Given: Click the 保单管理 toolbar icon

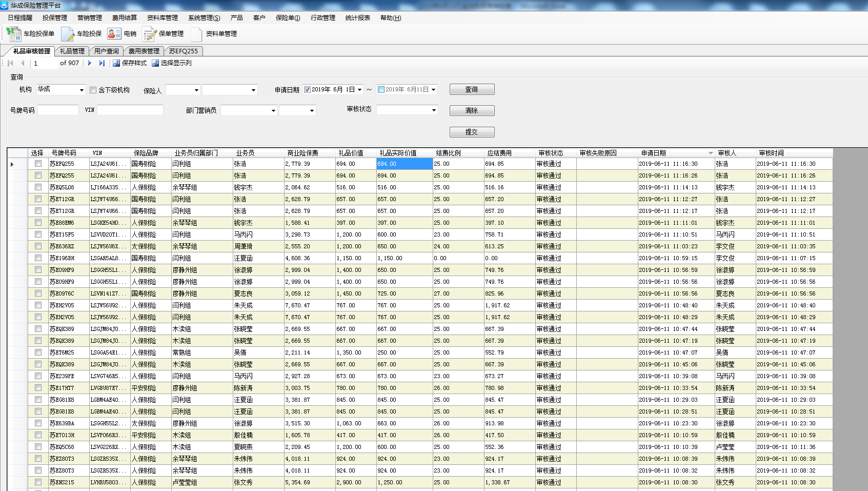Looking at the screenshot, I should click(150, 34).
